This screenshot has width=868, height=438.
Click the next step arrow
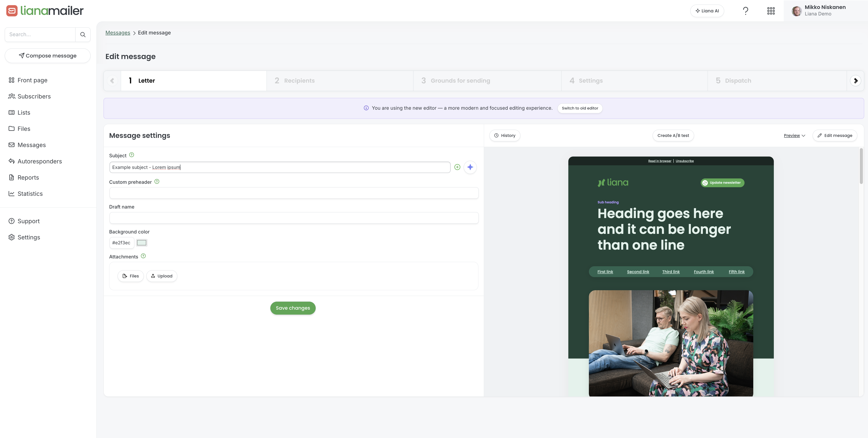click(855, 81)
